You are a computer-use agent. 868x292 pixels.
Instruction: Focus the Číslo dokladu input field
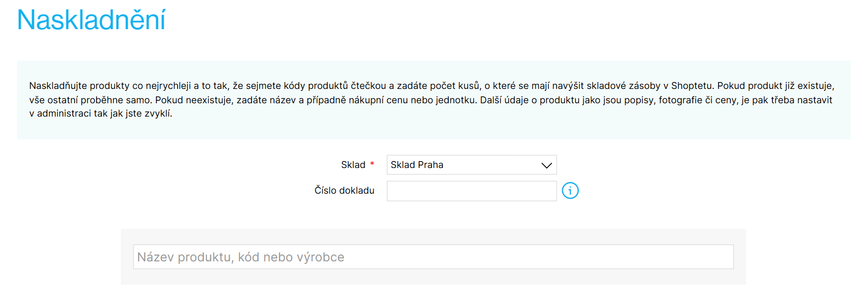472,191
